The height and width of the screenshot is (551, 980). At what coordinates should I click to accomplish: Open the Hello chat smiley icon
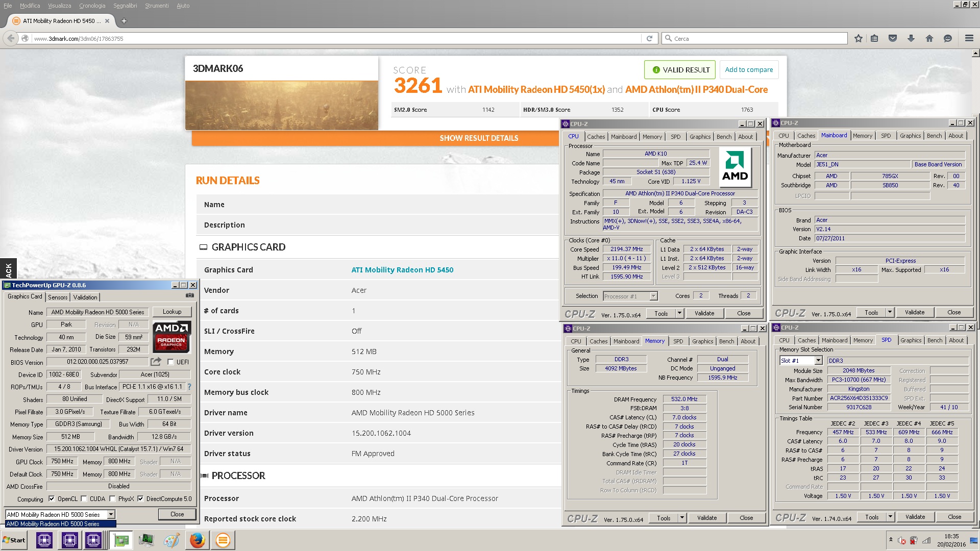tap(948, 38)
